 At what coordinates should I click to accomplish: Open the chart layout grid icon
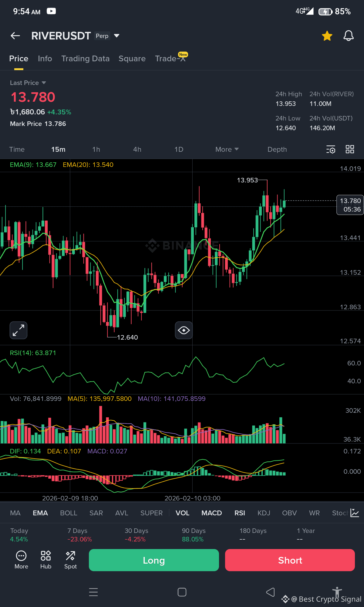(x=350, y=149)
